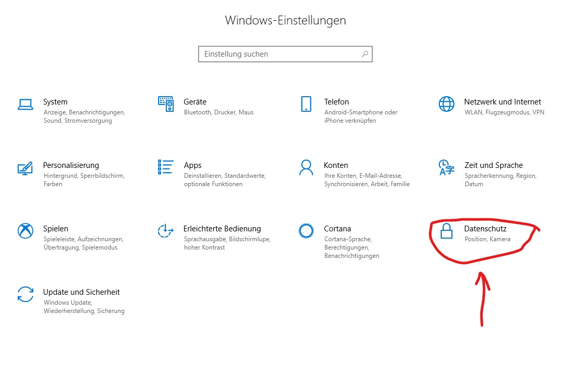
Task: Click the Update und Sicherheit refresh icon
Action: click(25, 294)
